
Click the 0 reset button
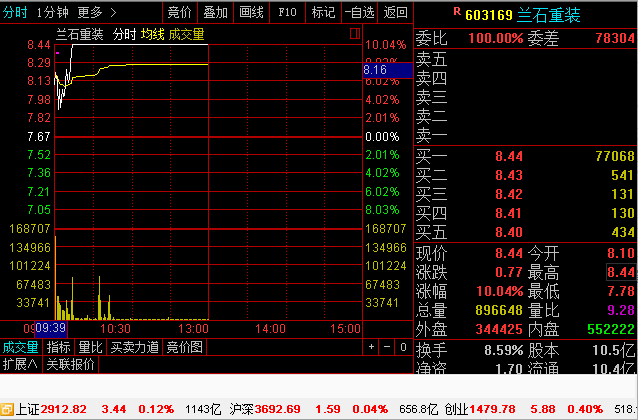[x=403, y=347]
